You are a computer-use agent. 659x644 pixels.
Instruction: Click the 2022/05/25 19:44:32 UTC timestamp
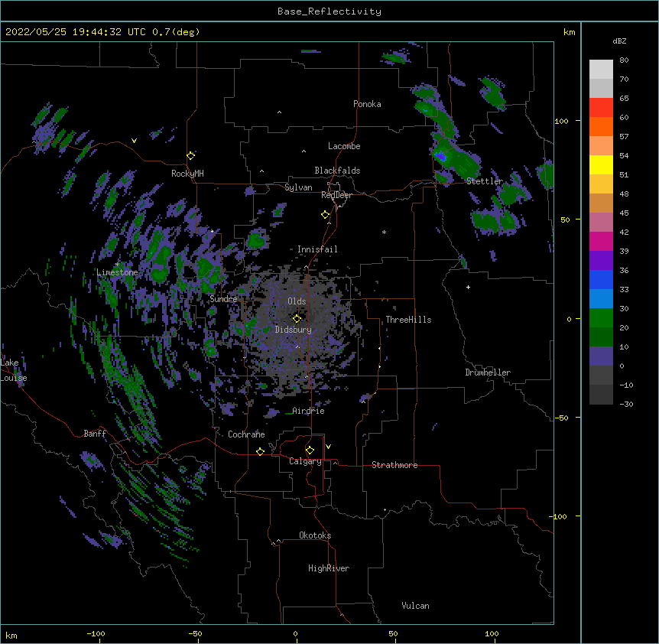(x=76, y=32)
